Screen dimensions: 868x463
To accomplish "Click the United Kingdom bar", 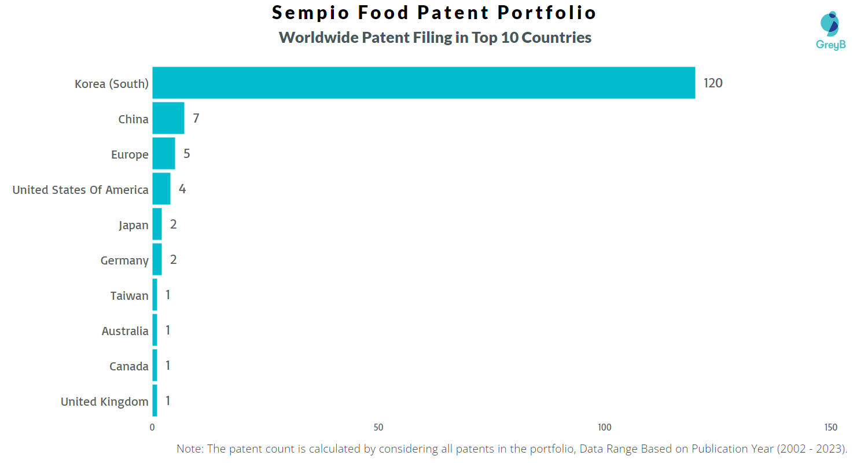I will click(155, 400).
